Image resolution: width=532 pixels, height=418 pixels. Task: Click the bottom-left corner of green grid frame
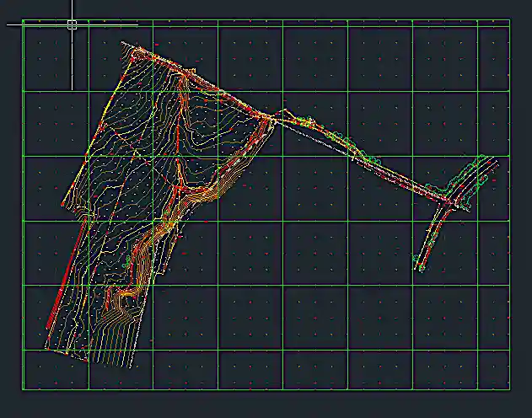coord(23,389)
